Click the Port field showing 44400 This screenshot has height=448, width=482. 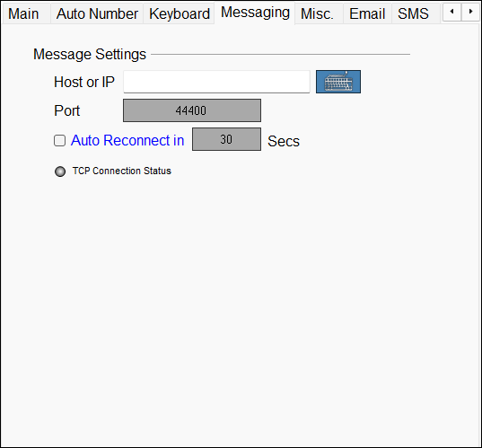click(x=192, y=110)
